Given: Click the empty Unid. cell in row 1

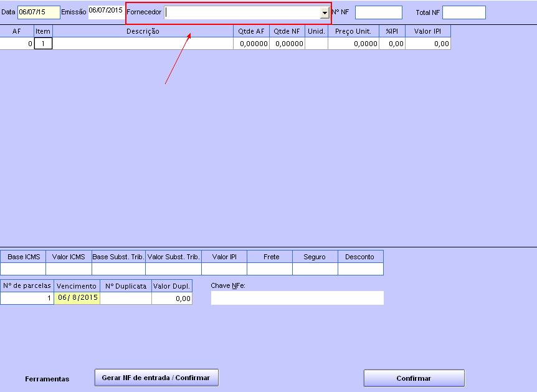Looking at the screenshot, I should (316, 44).
